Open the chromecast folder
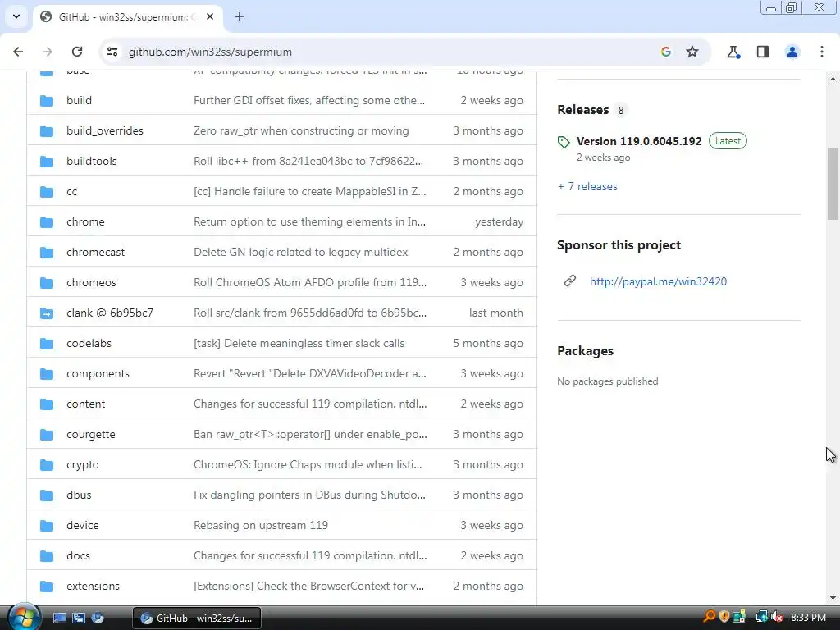 click(x=95, y=253)
